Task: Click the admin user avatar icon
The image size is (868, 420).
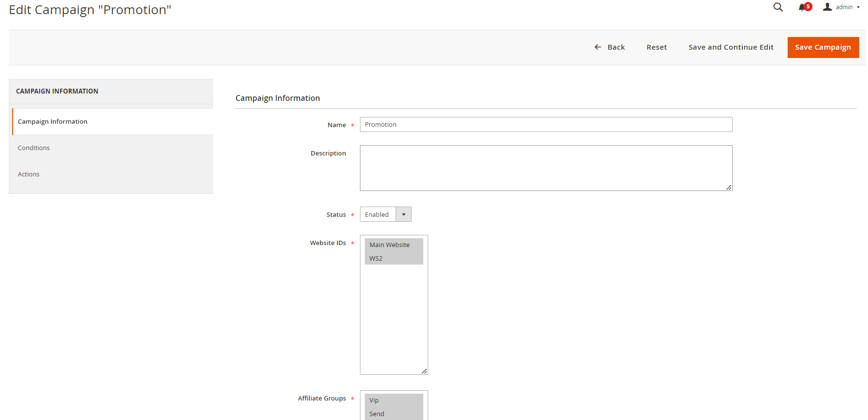Action: tap(827, 7)
